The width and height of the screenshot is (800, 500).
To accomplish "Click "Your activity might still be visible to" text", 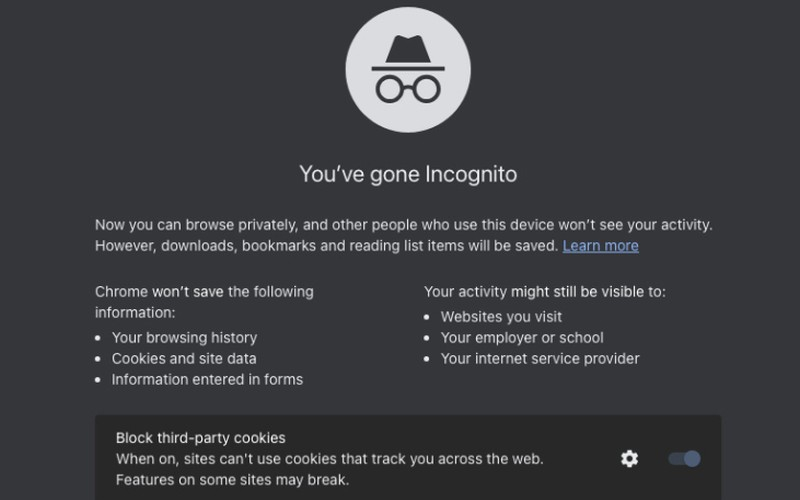I will click(x=545, y=292).
